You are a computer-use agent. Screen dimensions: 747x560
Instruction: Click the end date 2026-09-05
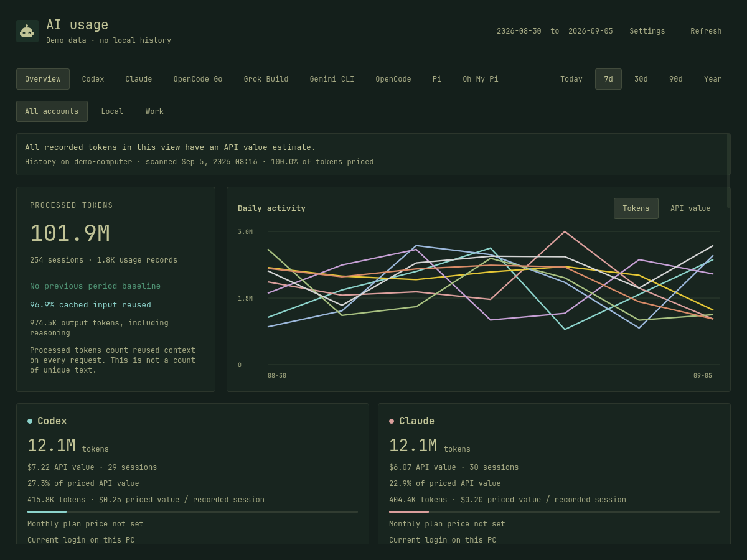591,31
